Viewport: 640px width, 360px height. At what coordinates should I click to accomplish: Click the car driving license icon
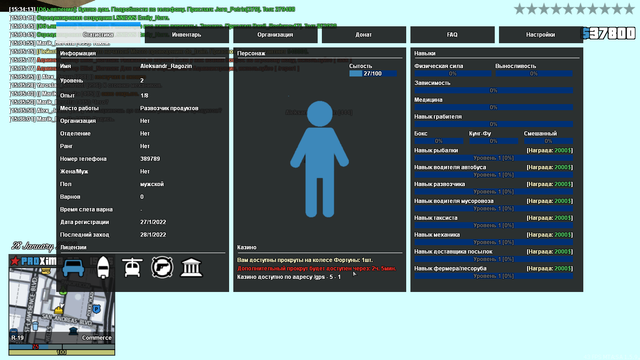coord(73,268)
